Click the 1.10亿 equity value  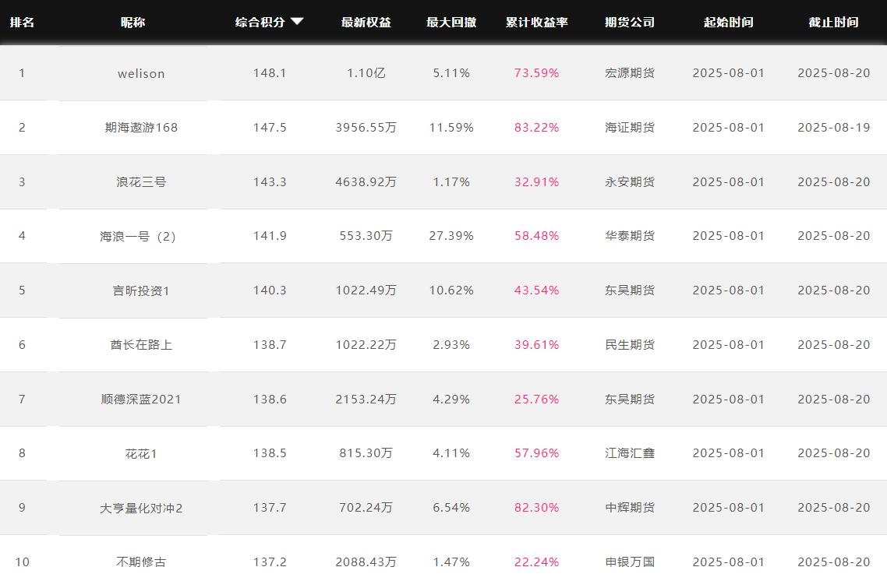pyautogui.click(x=366, y=73)
